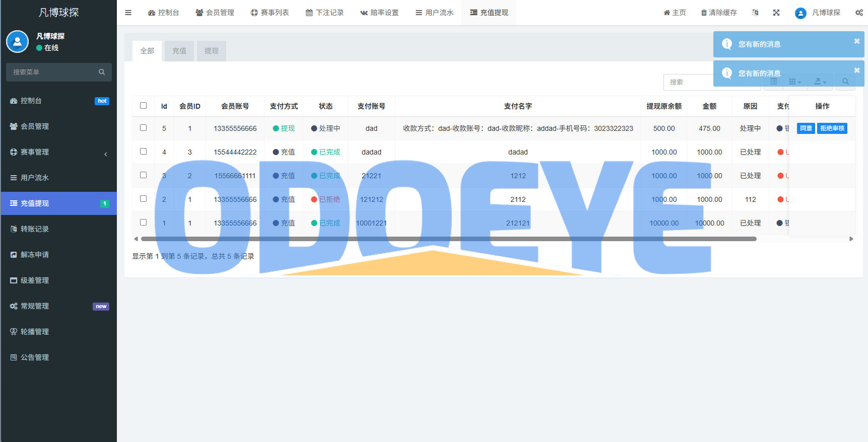Expand 赛事管理 submenu arrow in sidebar

click(106, 154)
